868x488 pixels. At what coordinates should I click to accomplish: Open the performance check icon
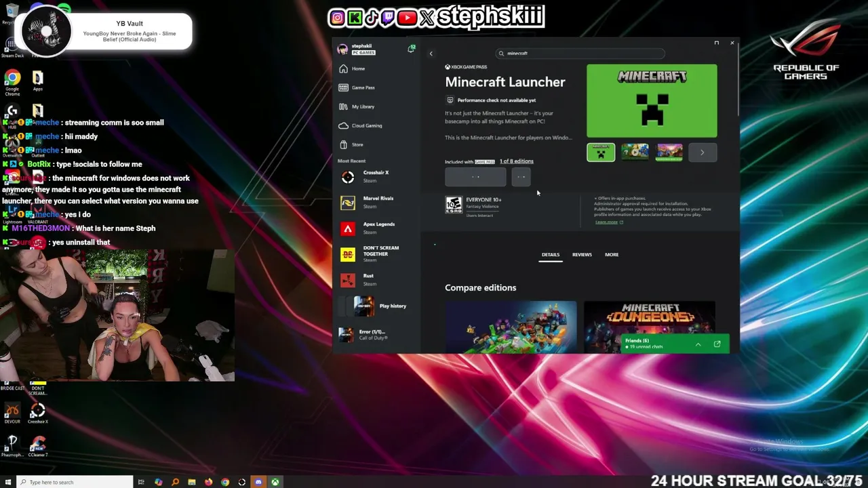[450, 100]
